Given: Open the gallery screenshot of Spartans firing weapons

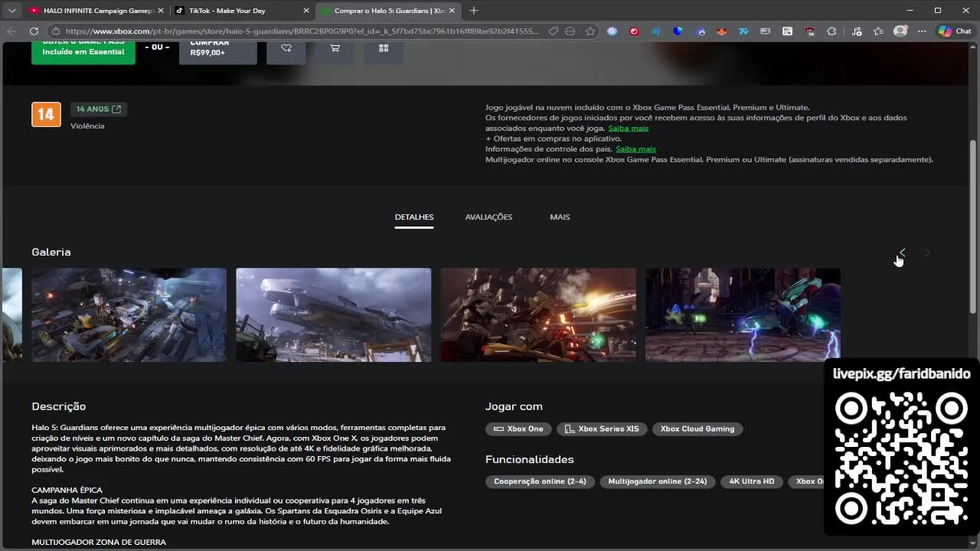Looking at the screenshot, I should click(537, 315).
